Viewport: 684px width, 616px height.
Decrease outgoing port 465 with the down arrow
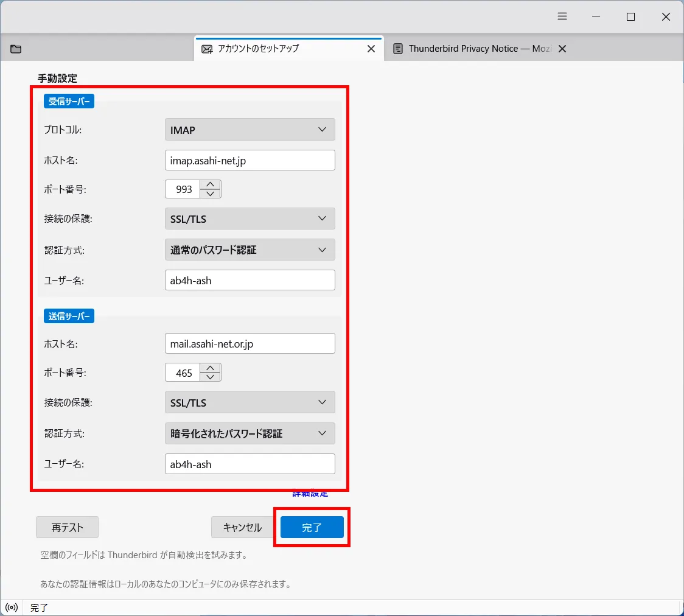point(211,377)
